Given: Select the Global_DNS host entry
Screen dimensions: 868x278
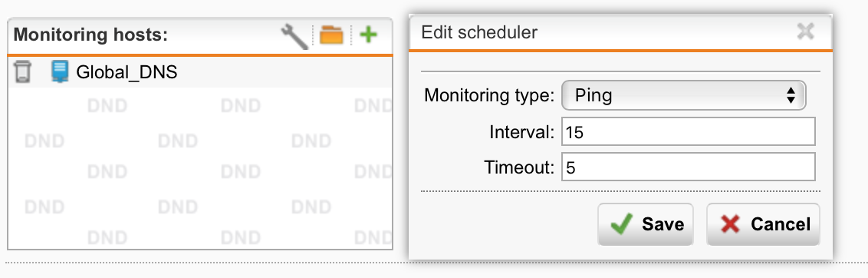Looking at the screenshot, I should pyautogui.click(x=200, y=72).
